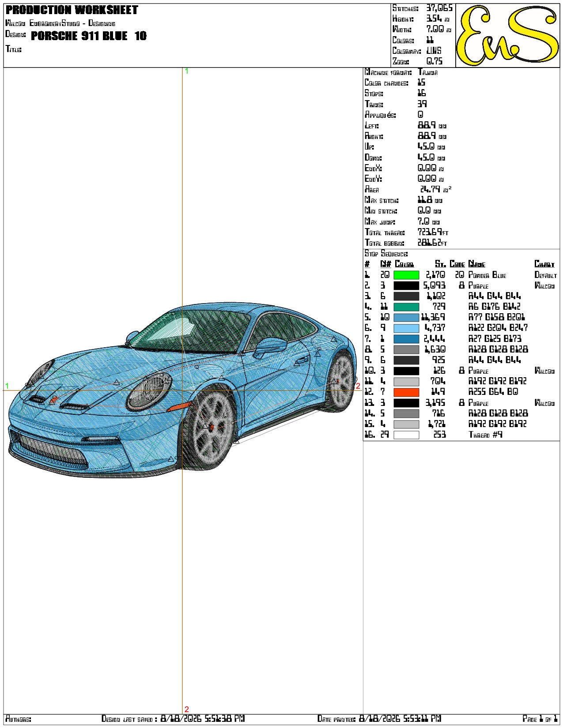Click the deep blue swatch in row 7
Viewport: 563px width, 728px height.
[x=406, y=339]
